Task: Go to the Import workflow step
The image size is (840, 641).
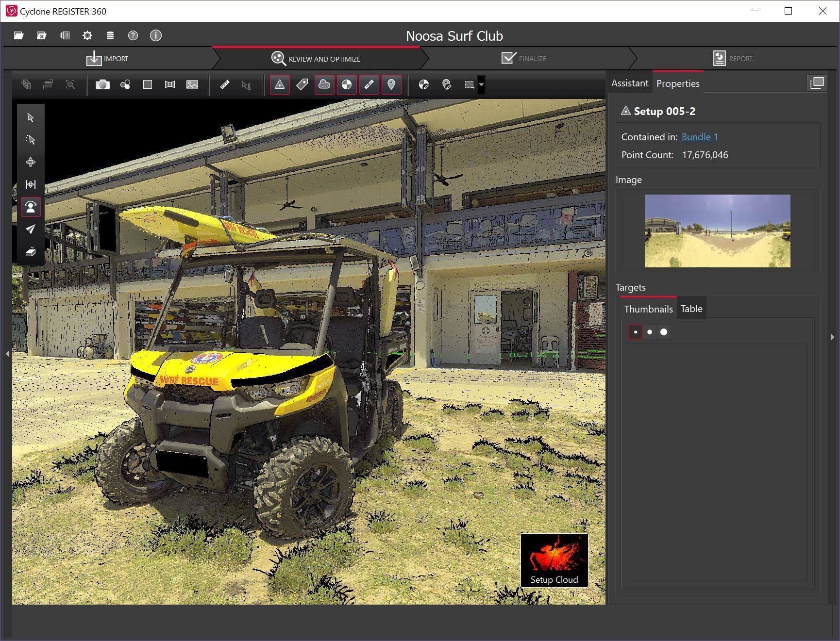Action: point(107,59)
